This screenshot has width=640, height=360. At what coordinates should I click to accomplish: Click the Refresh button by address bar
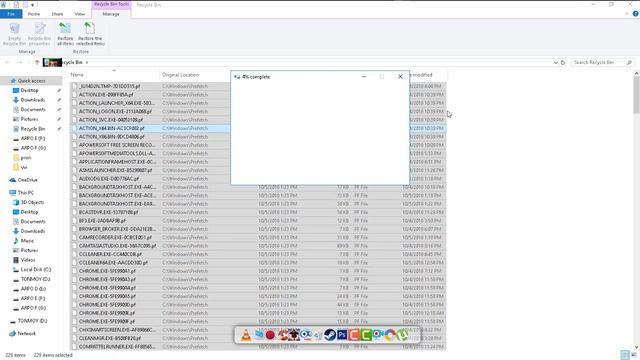[x=563, y=62]
